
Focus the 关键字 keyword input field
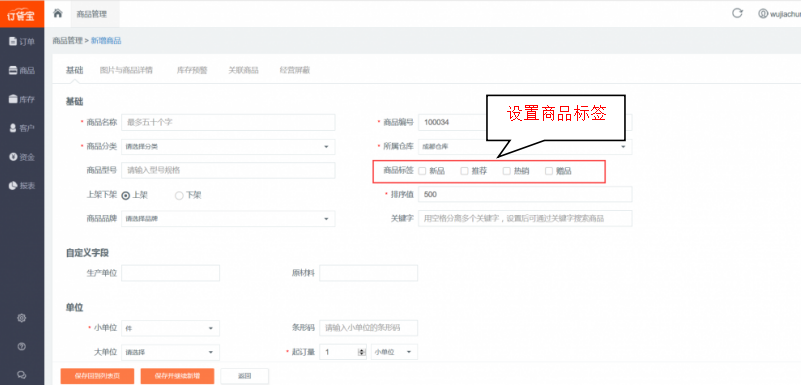(x=525, y=219)
